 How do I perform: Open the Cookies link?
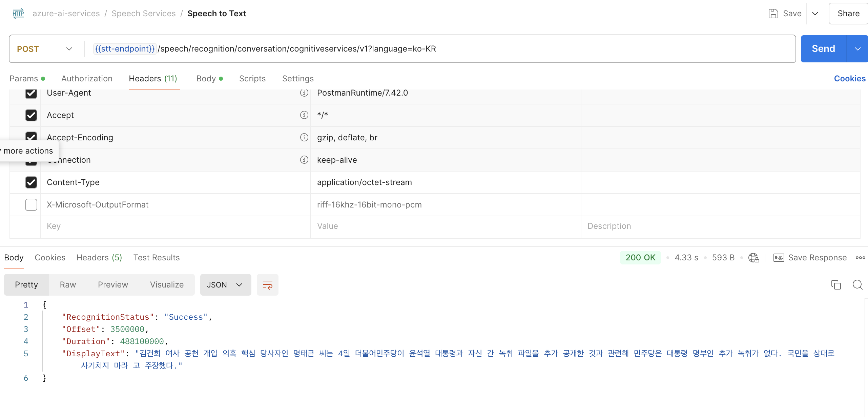click(x=849, y=79)
